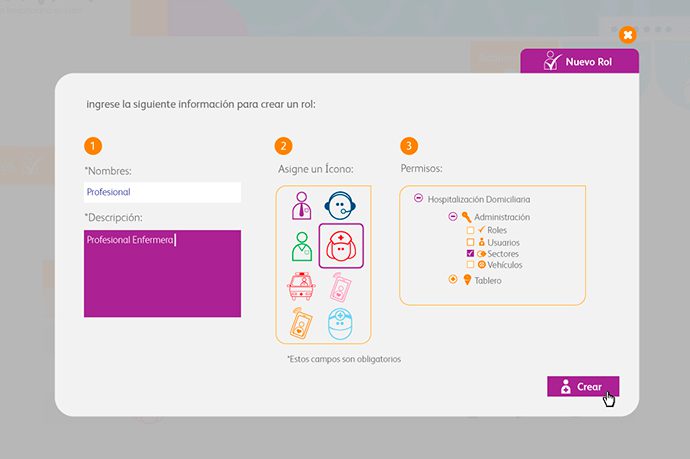Choose the red ambulance icon
The image size is (690, 459).
(301, 286)
